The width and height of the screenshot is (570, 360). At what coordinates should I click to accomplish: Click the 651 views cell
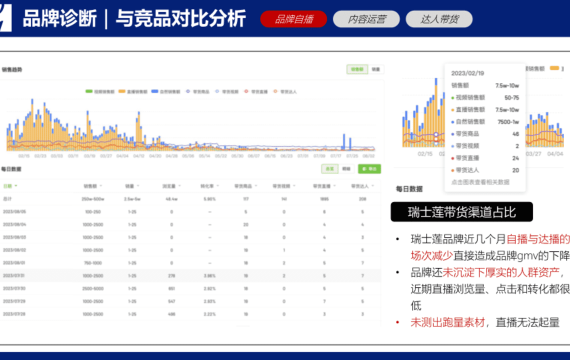(x=171, y=288)
